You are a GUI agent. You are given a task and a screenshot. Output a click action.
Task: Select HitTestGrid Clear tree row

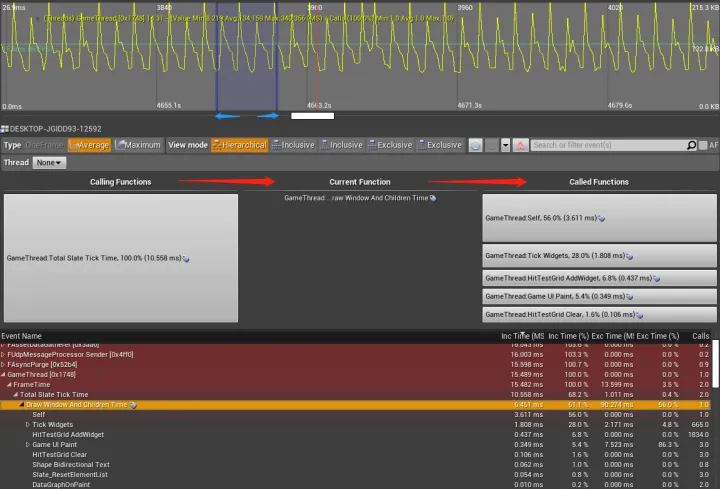[355, 455]
